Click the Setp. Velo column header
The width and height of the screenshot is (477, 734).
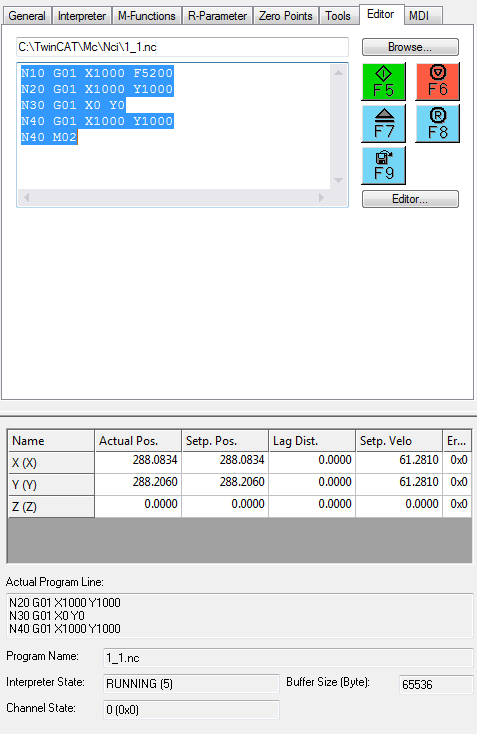click(x=399, y=441)
